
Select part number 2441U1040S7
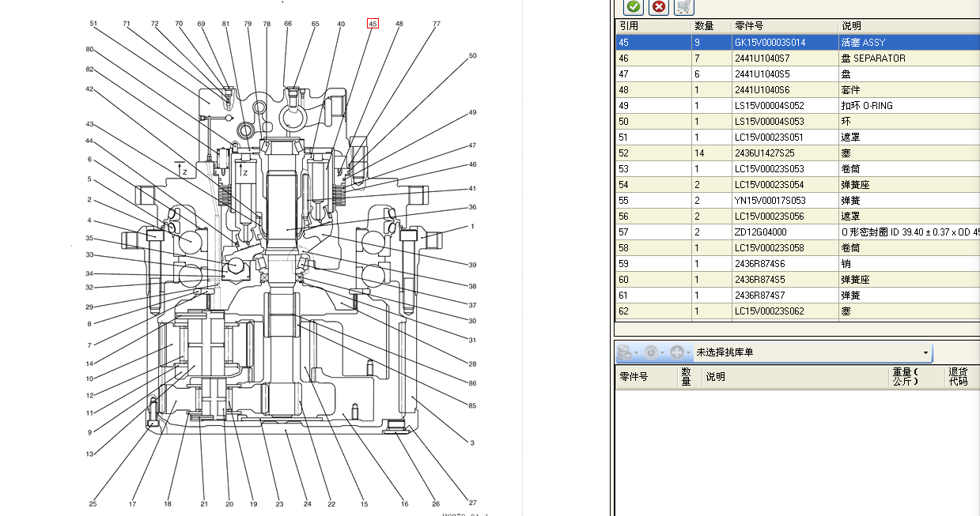pyautogui.click(x=761, y=58)
